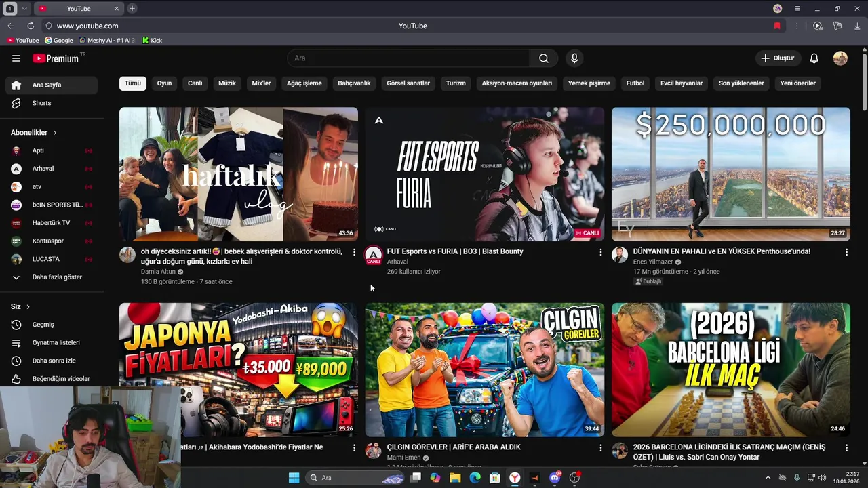This screenshot has height=488, width=868.
Task: Open the Kick bookmark
Action: [x=152, y=41]
